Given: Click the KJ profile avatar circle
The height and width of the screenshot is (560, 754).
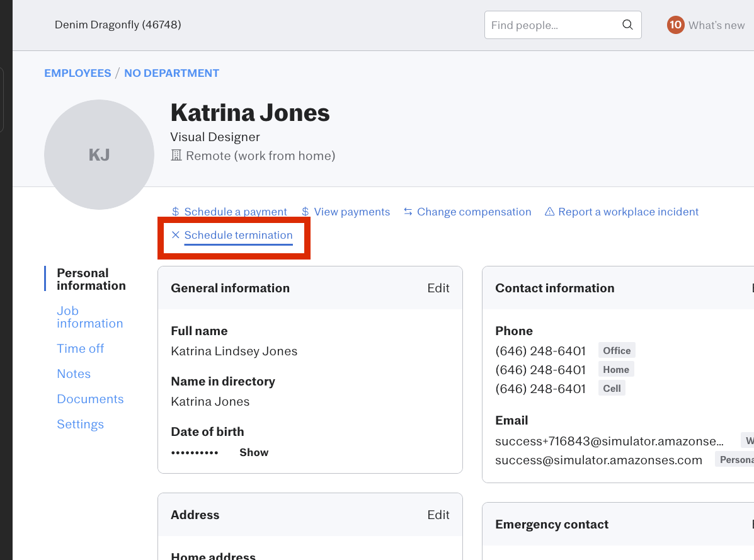Looking at the screenshot, I should point(99,154).
